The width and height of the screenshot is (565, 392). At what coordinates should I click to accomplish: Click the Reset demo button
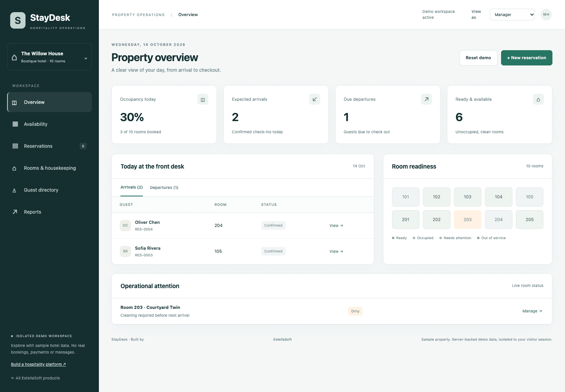[x=478, y=58]
